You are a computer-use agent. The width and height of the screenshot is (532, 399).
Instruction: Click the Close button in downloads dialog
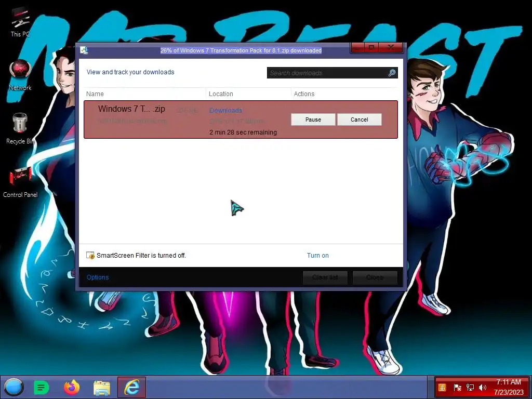click(x=375, y=277)
